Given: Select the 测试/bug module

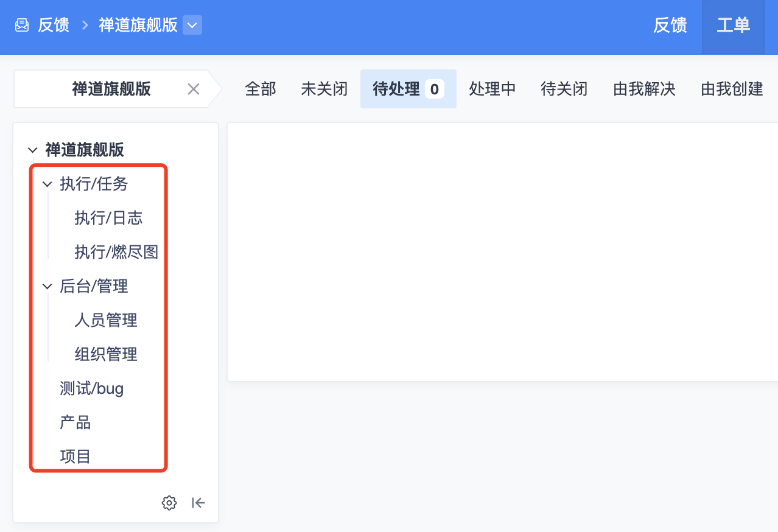Looking at the screenshot, I should pos(92,388).
